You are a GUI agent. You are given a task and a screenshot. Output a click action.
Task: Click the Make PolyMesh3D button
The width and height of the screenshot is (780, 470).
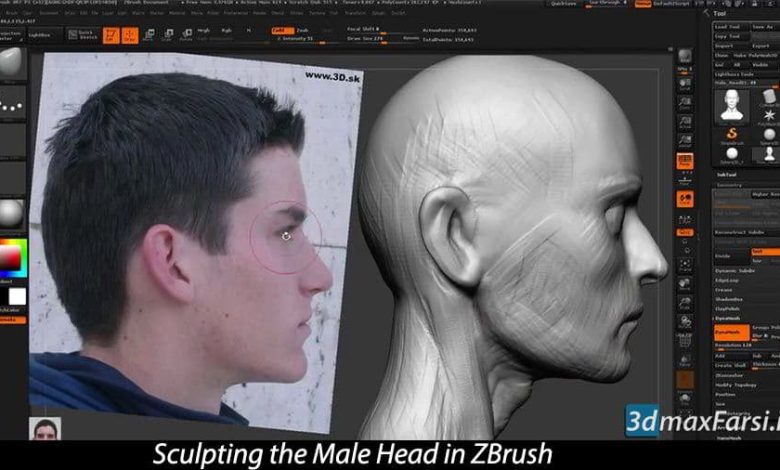(x=756, y=55)
